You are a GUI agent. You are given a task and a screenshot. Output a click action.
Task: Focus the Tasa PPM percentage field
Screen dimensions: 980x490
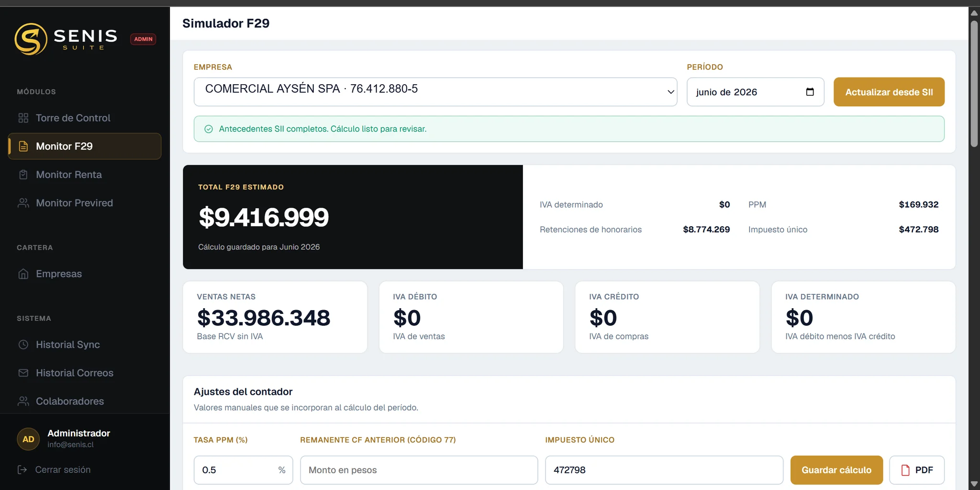(x=243, y=470)
